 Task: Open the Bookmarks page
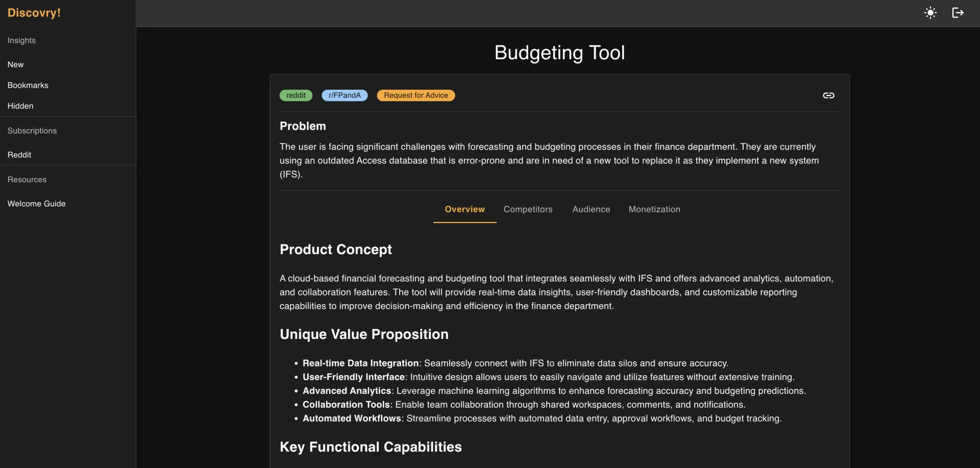(x=28, y=85)
